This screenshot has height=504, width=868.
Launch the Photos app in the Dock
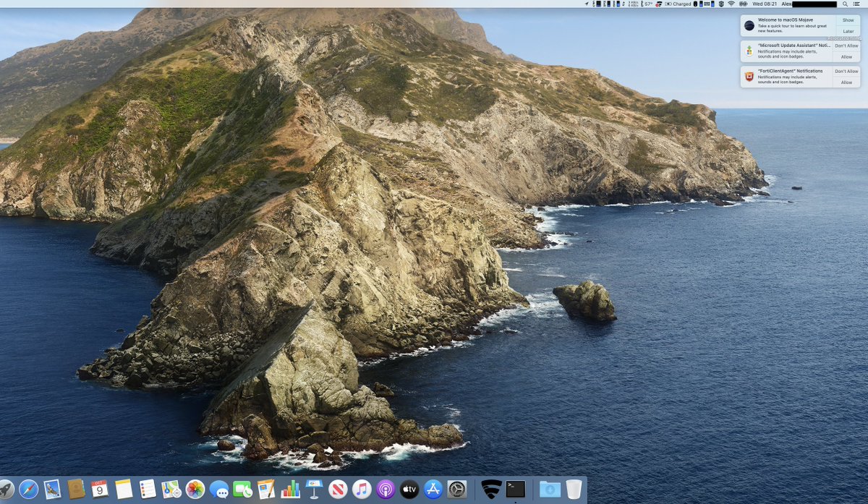click(x=195, y=490)
